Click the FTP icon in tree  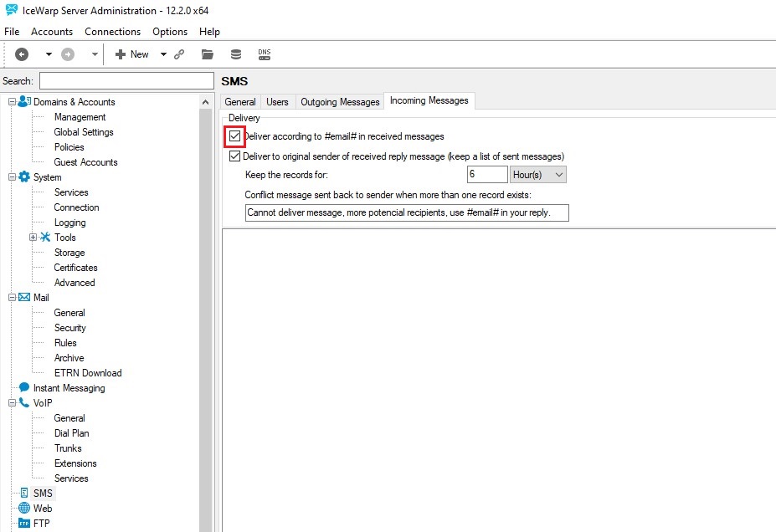[x=24, y=523]
